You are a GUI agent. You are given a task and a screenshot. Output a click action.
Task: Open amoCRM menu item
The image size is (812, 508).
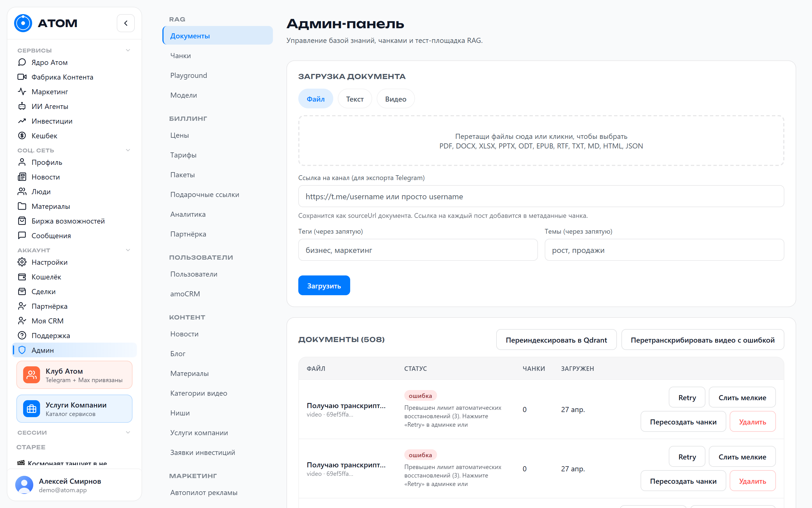tap(217, 294)
